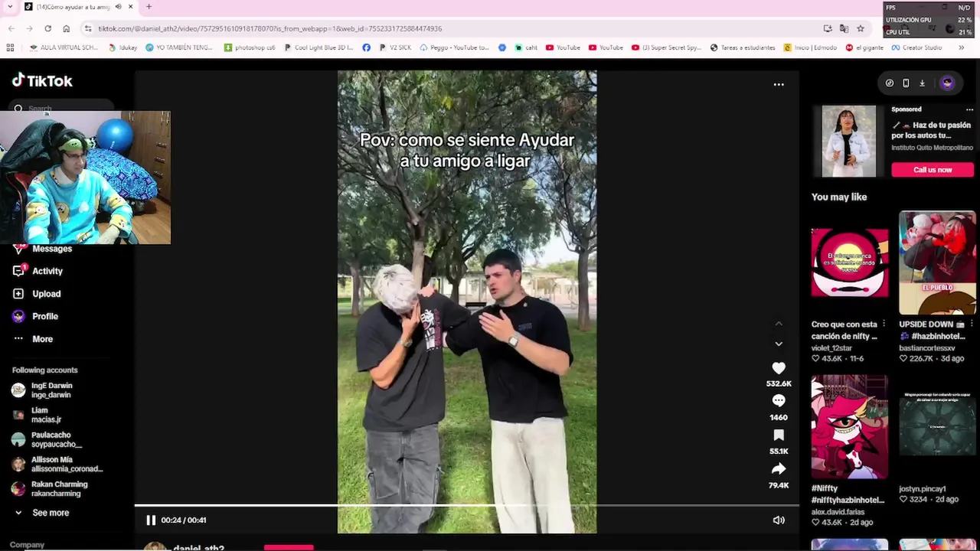Click the download desktop app icon

pyautogui.click(x=923, y=83)
